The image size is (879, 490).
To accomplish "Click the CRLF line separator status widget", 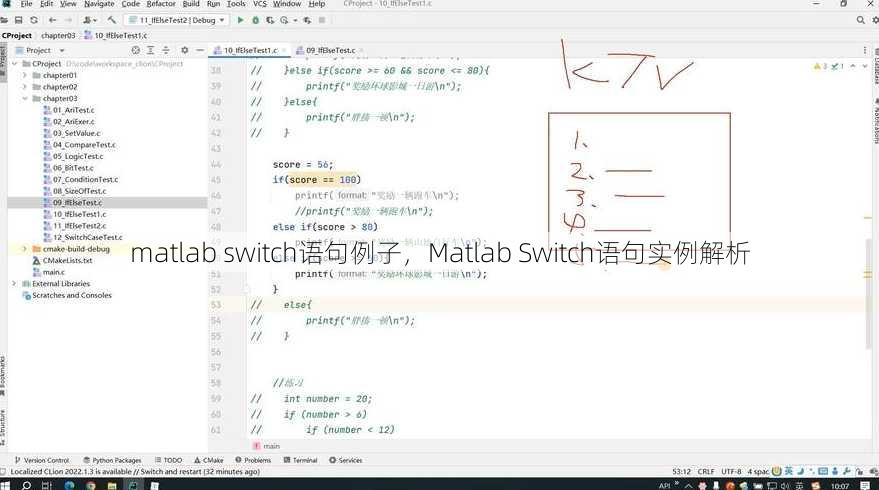I will pyautogui.click(x=706, y=471).
